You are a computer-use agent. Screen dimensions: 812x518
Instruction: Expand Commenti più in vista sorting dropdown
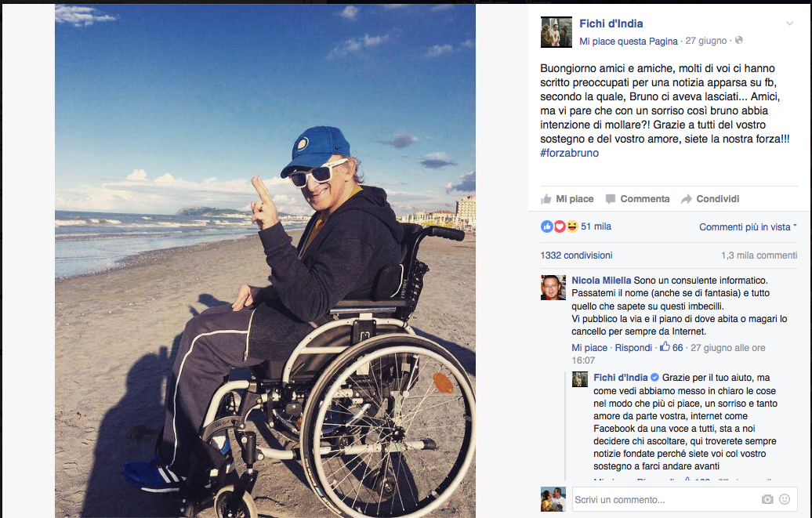(748, 227)
